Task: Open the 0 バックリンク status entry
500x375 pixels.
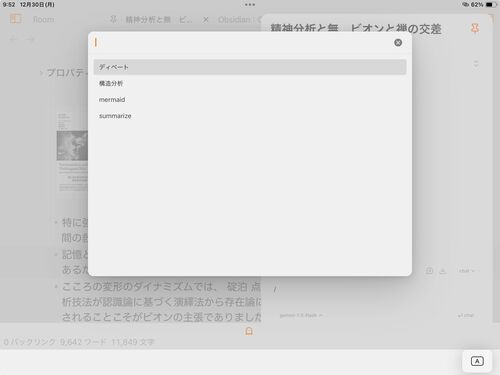Action: (x=29, y=342)
